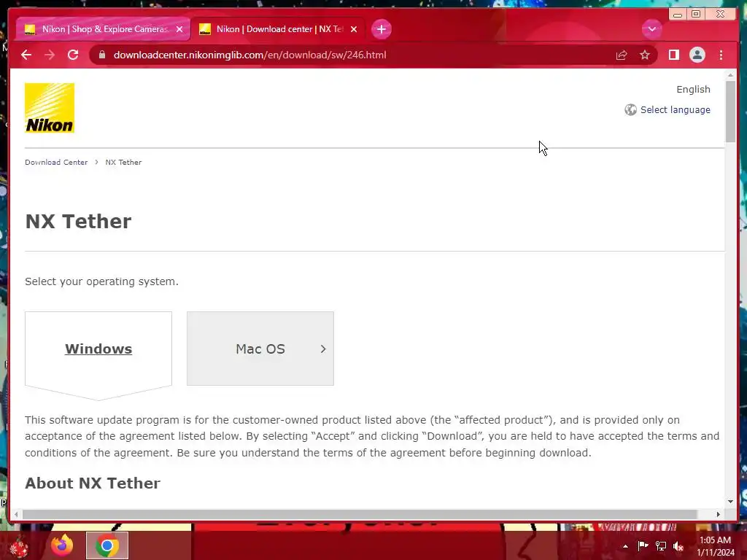747x560 pixels.
Task: Open a new tab with plus button
Action: (x=381, y=29)
